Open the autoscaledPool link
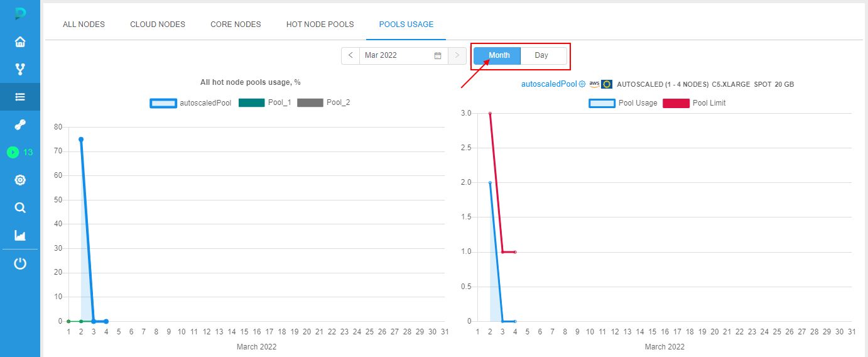Viewport: 868px width, 357px height. coord(549,84)
